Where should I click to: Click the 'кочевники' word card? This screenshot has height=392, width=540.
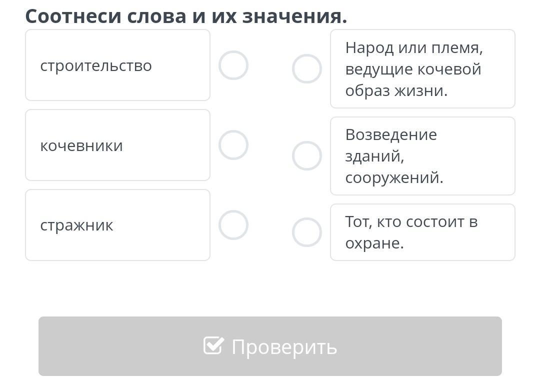117,145
